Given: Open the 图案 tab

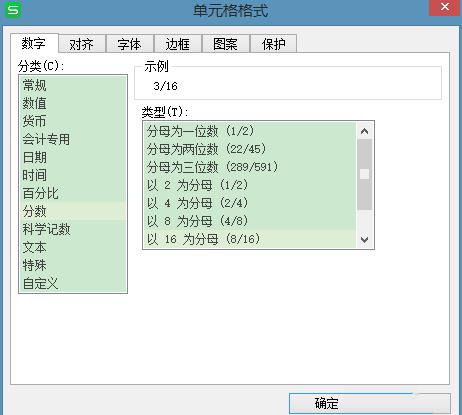Looking at the screenshot, I should [x=226, y=44].
